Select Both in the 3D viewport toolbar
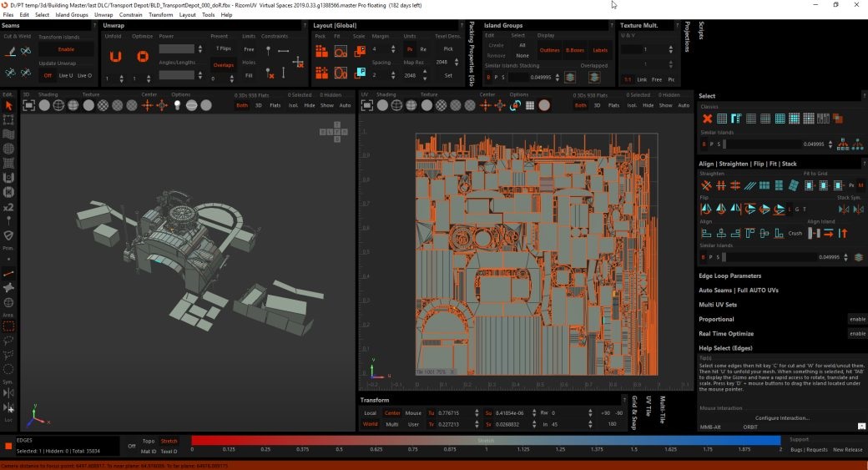Screen dimensions: 868x470 [x=242, y=105]
